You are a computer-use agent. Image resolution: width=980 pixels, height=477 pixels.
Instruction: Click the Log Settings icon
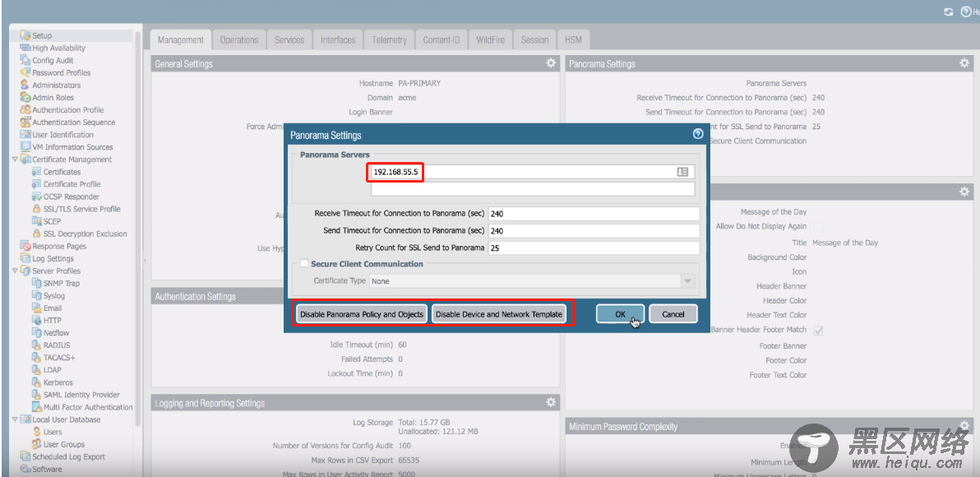click(x=25, y=258)
